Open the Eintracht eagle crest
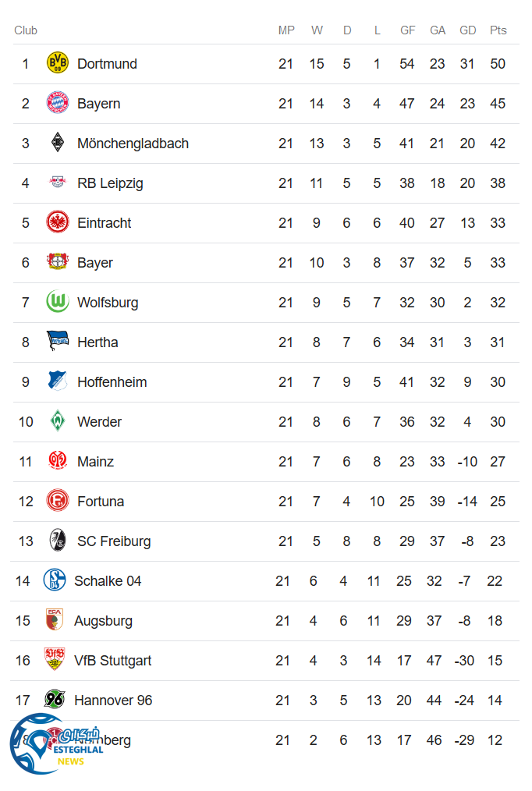 pos(58,222)
